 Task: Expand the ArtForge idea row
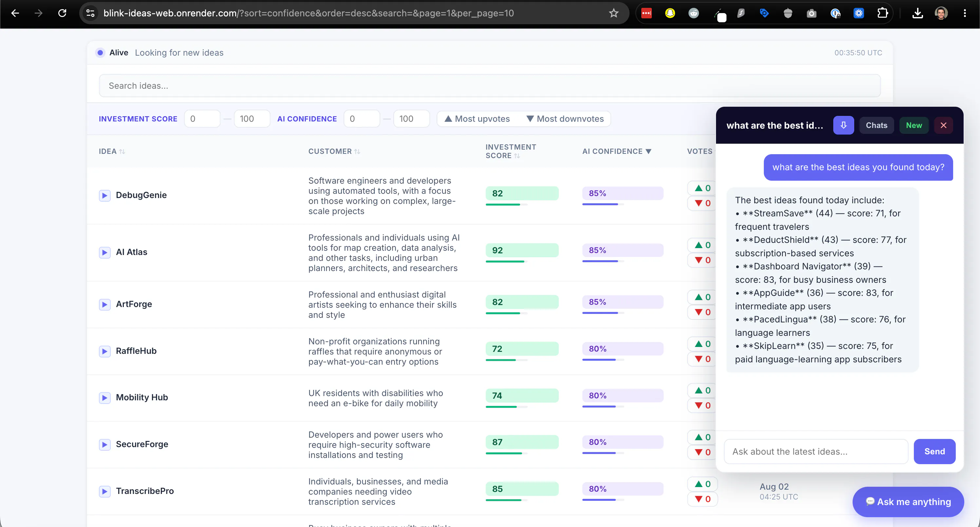click(x=104, y=304)
